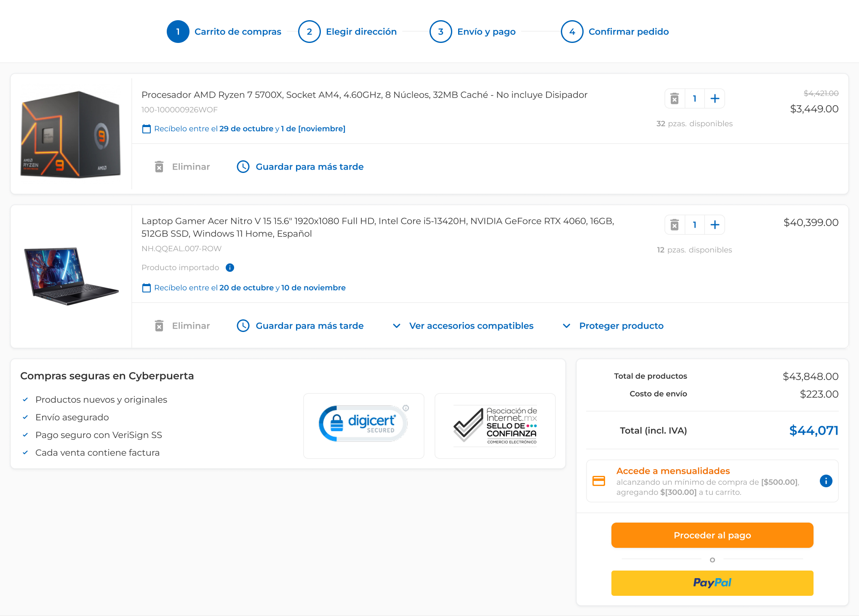The height and width of the screenshot is (616, 859).
Task: Select the Ryzen quantity input field
Action: tap(695, 98)
